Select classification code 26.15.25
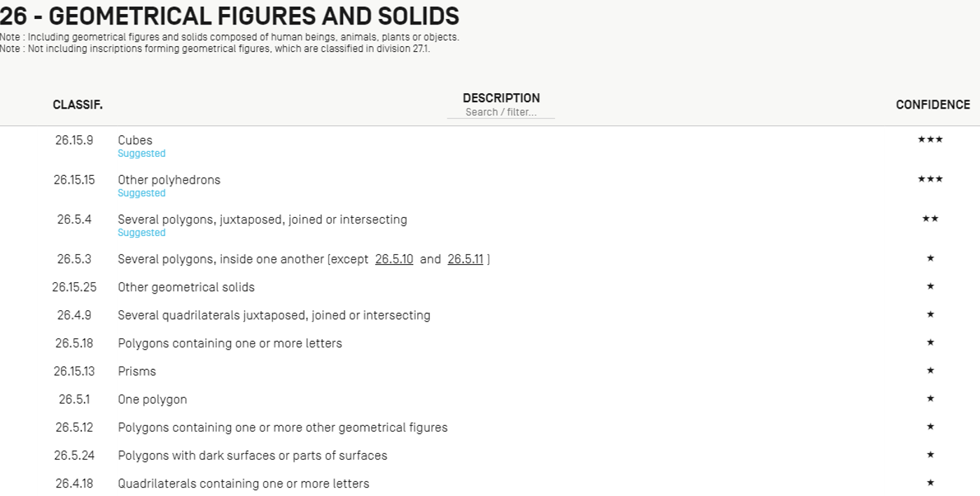The height and width of the screenshot is (496, 980). pyautogui.click(x=74, y=287)
